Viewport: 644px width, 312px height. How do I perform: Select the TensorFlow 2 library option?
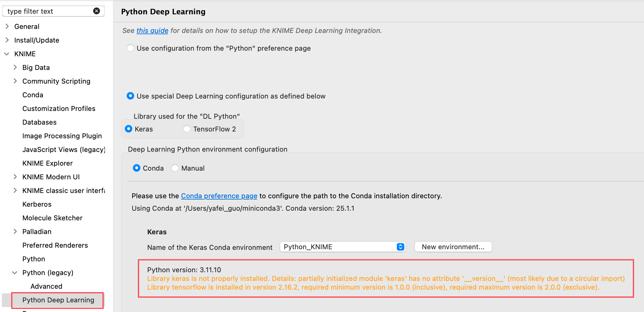pos(187,129)
